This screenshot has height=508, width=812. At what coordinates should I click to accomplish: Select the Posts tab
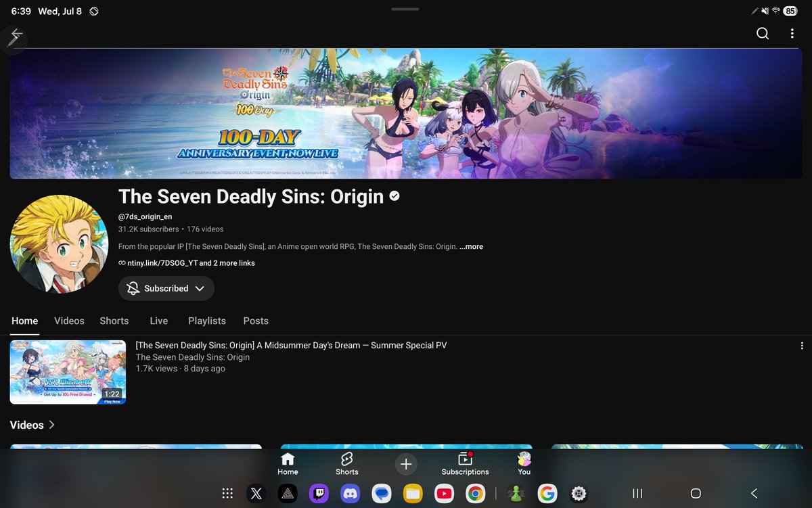click(x=256, y=321)
